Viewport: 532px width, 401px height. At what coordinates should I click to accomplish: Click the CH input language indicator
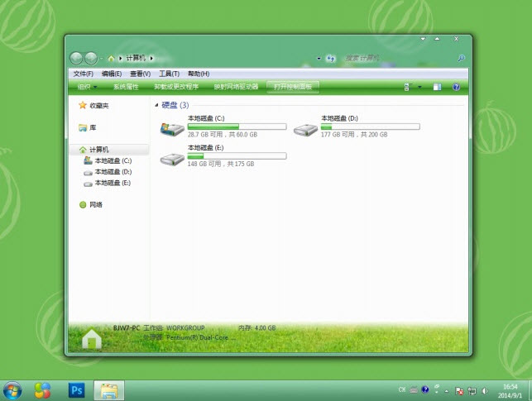pyautogui.click(x=402, y=389)
